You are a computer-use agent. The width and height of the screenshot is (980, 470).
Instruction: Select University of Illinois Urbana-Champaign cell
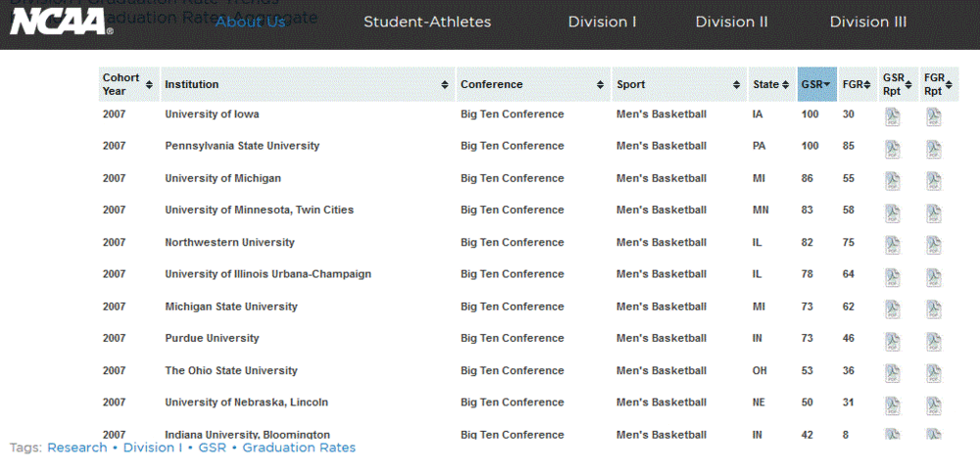(269, 274)
